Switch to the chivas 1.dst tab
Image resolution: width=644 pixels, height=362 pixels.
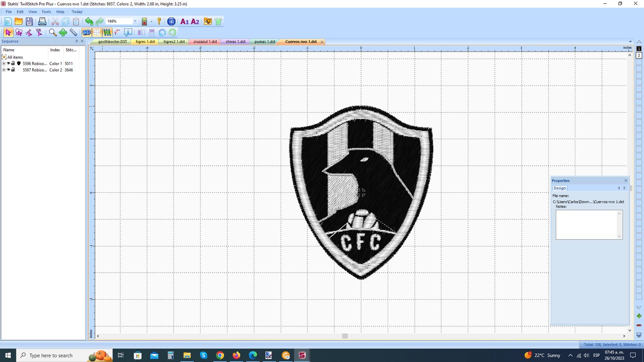pos(236,42)
